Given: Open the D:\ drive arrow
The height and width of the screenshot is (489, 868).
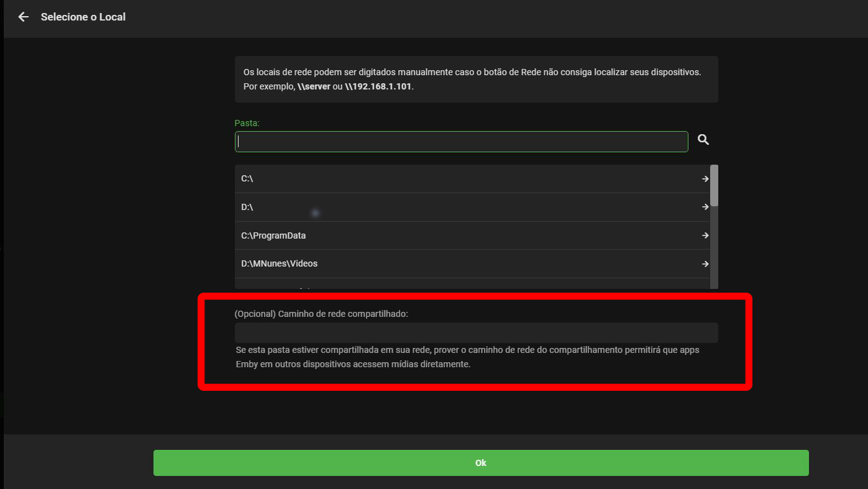Looking at the screenshot, I should pyautogui.click(x=705, y=207).
